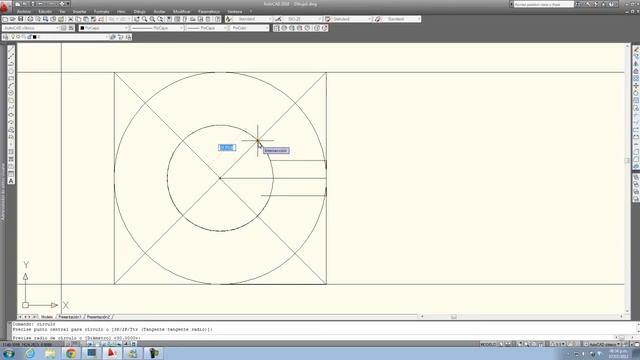Toggle layer on/off lightbulb in layer list

[x=13, y=37]
